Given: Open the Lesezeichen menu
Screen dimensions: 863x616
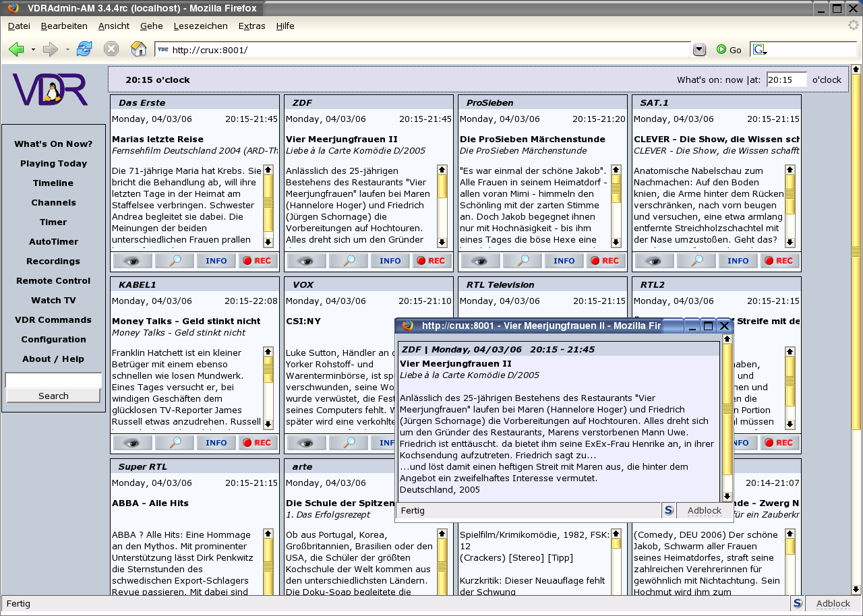Looking at the screenshot, I should (x=200, y=26).
